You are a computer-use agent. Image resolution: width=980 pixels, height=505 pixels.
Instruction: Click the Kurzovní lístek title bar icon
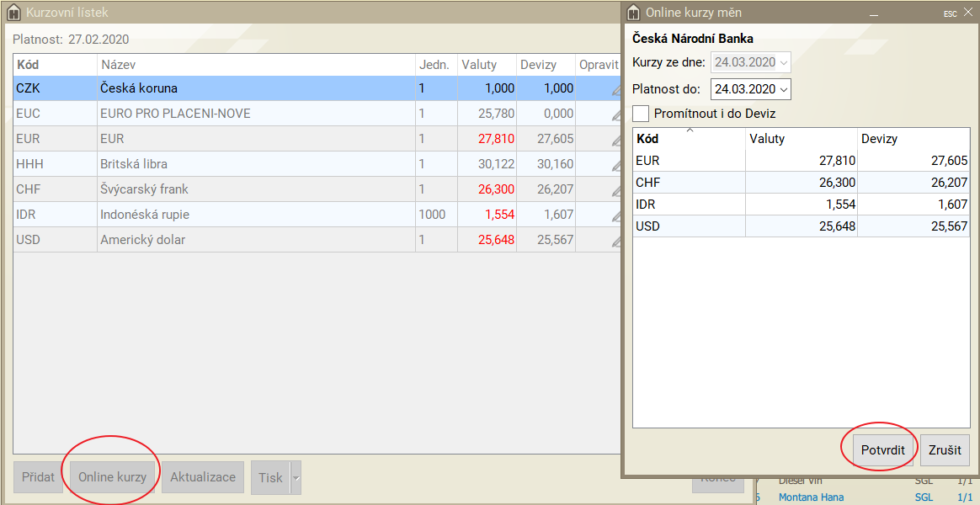(x=13, y=13)
